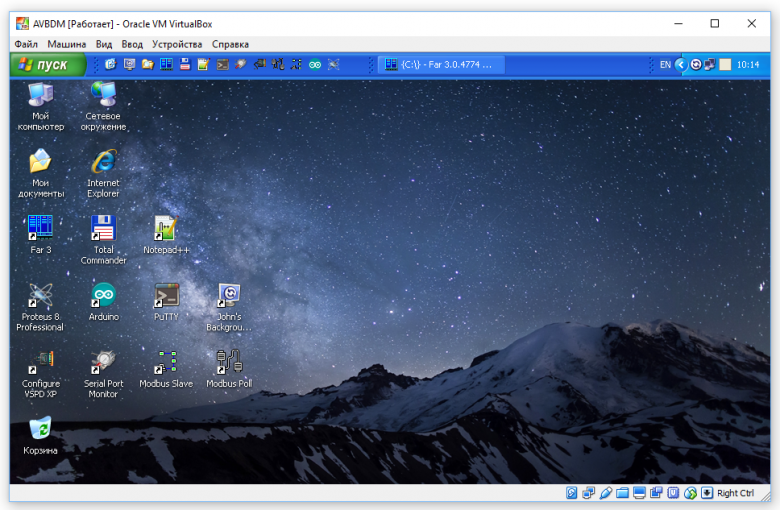Select Notepad++ icon on the desktop
This screenshot has width=780, height=510.
pyautogui.click(x=166, y=234)
